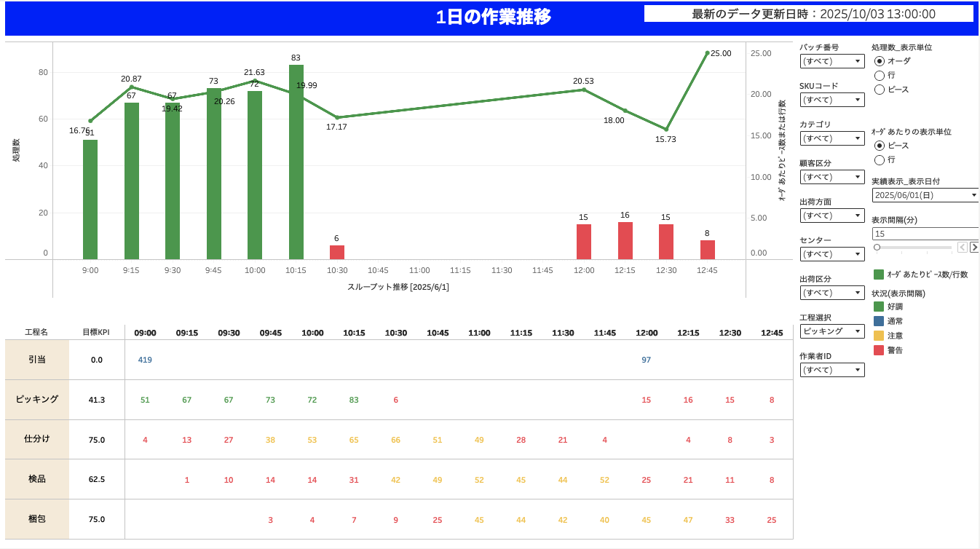
Task: Choose 行 under ｵｰﾀﾞあたりの表示単位
Action: [879, 160]
